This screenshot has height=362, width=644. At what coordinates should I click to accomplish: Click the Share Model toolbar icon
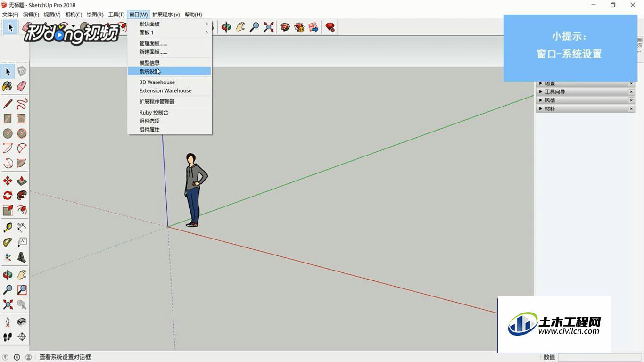[x=299, y=27]
